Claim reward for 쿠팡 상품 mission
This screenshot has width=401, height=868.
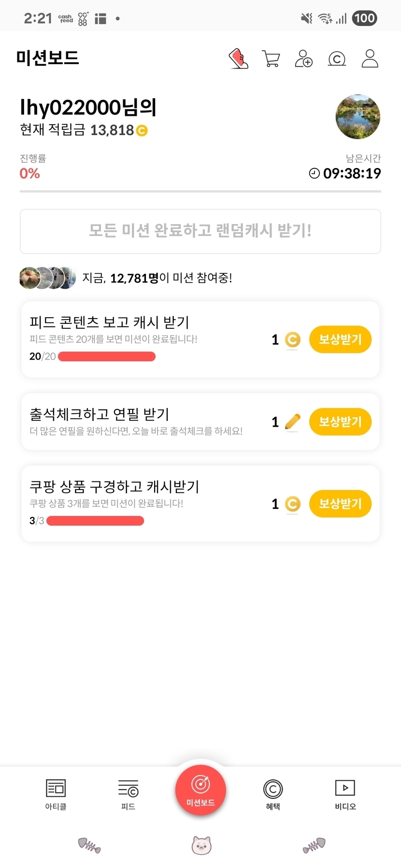pos(340,504)
